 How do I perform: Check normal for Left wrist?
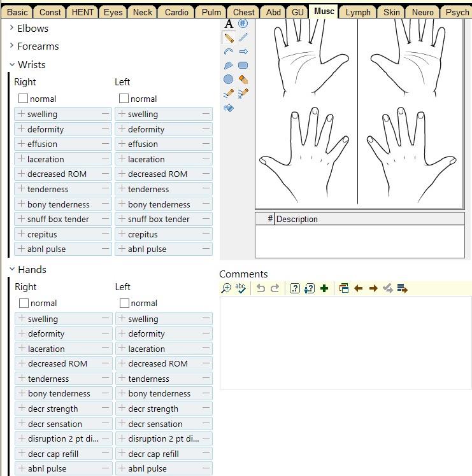(124, 99)
